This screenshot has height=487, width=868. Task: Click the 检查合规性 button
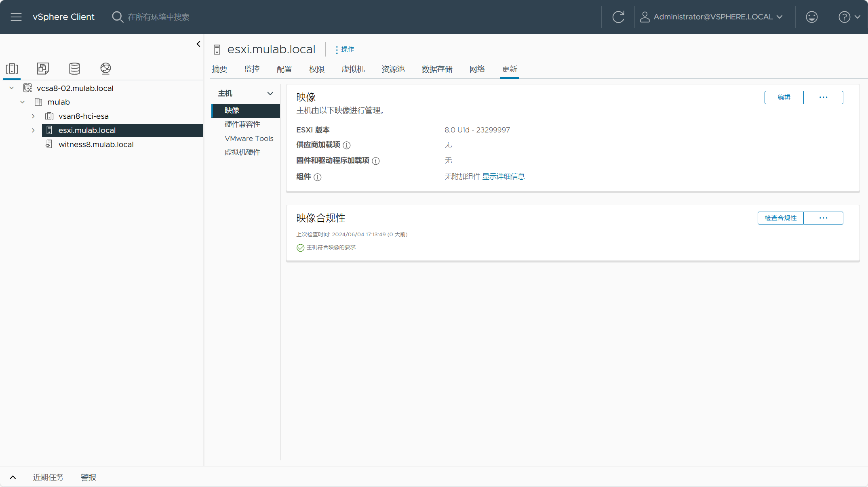pyautogui.click(x=781, y=218)
